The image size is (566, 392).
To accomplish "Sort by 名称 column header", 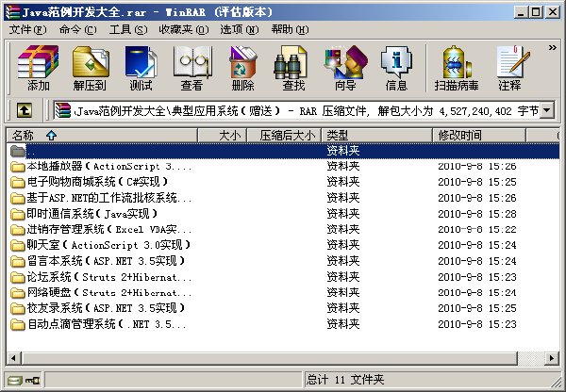I will (x=102, y=136).
